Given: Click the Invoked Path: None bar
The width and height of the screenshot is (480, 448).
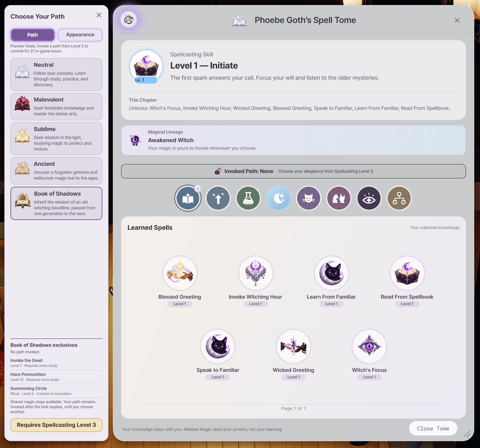Looking at the screenshot, I should click(294, 171).
